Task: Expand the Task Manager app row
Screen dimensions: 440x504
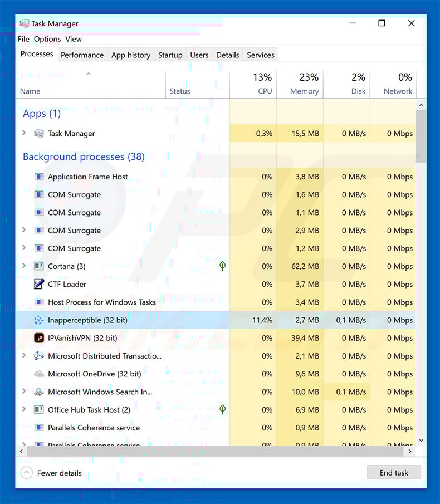Action: pyautogui.click(x=24, y=133)
